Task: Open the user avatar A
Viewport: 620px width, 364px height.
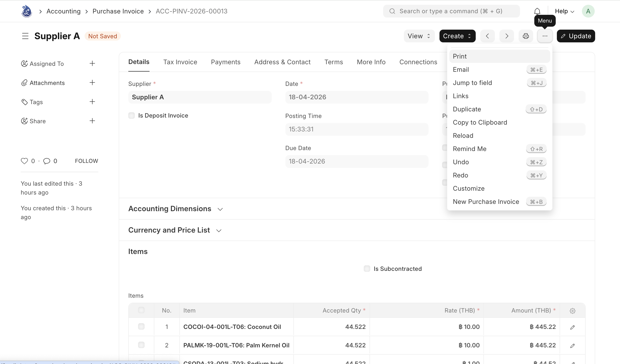Action: (x=588, y=11)
